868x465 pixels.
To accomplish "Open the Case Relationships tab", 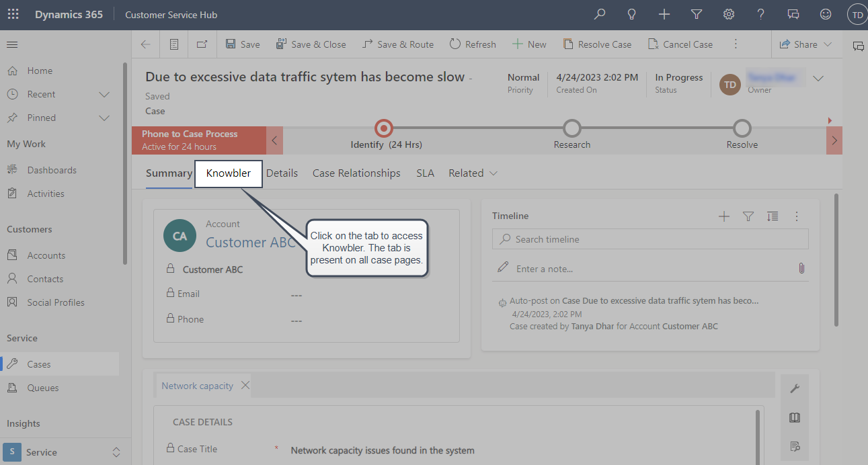I will click(356, 173).
